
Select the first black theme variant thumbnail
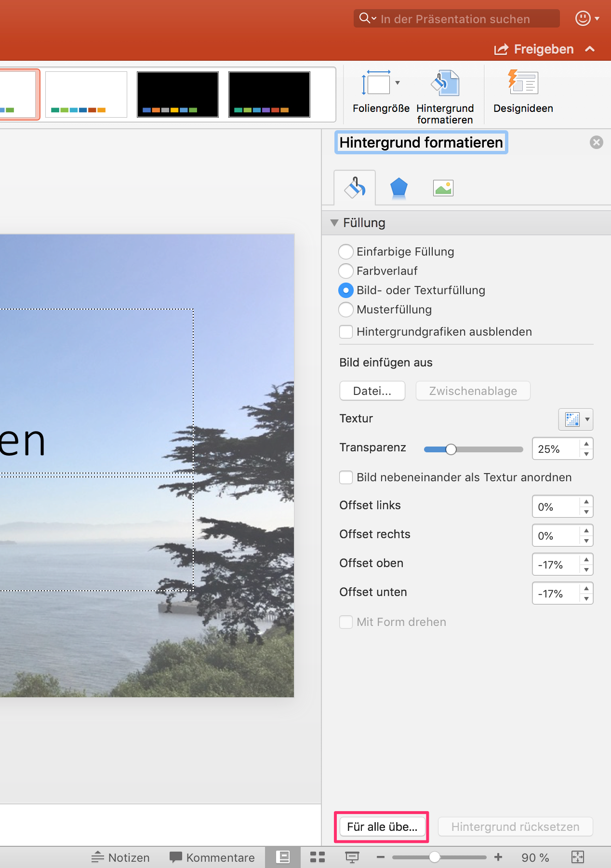[178, 95]
